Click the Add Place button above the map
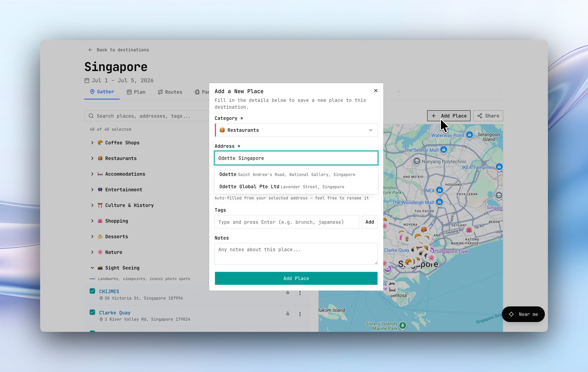This screenshot has height=372, width=588. click(x=448, y=116)
